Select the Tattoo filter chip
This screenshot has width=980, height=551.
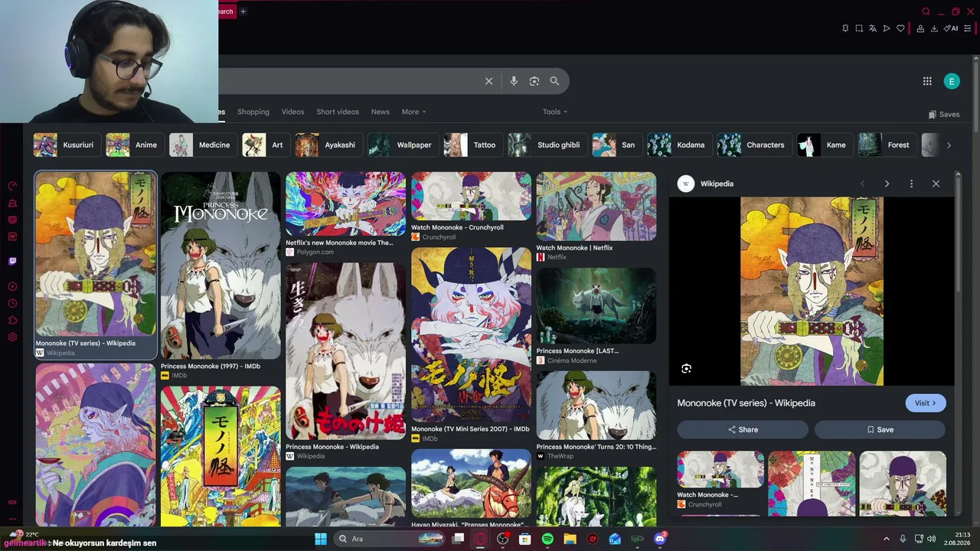[x=472, y=145]
